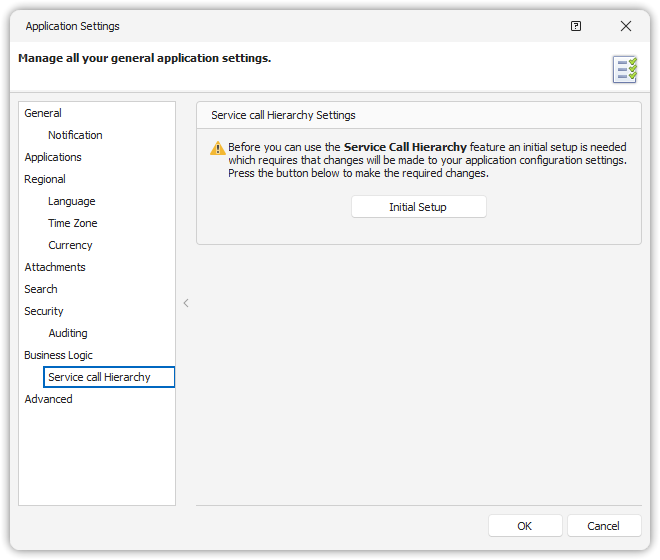The image size is (660, 560).
Task: Select General in the settings tree
Action: [43, 113]
